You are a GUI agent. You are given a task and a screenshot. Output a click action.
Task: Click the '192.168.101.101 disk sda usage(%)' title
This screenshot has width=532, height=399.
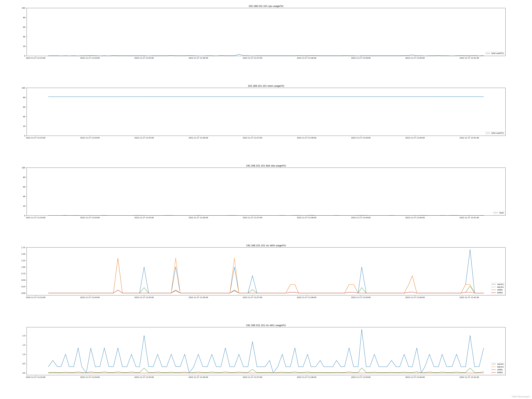pyautogui.click(x=266, y=166)
